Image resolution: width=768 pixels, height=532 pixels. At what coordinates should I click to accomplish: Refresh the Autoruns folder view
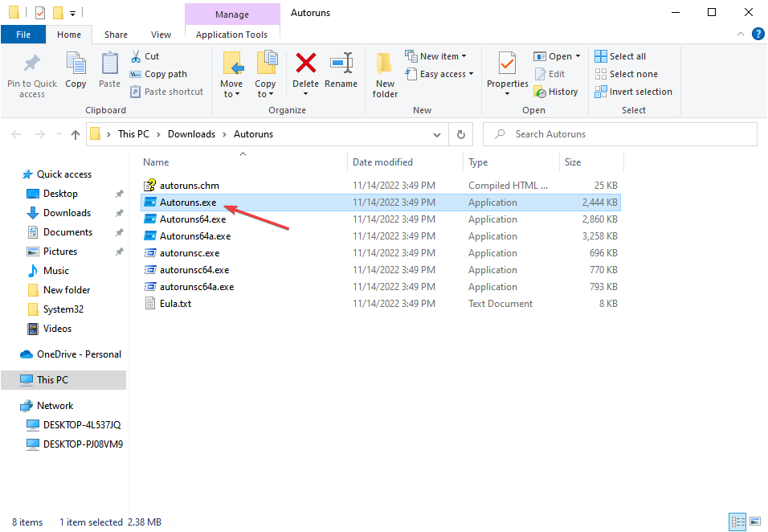pos(461,134)
